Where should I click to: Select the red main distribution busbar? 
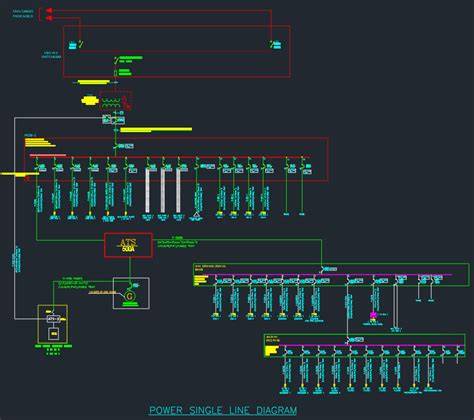(170, 156)
